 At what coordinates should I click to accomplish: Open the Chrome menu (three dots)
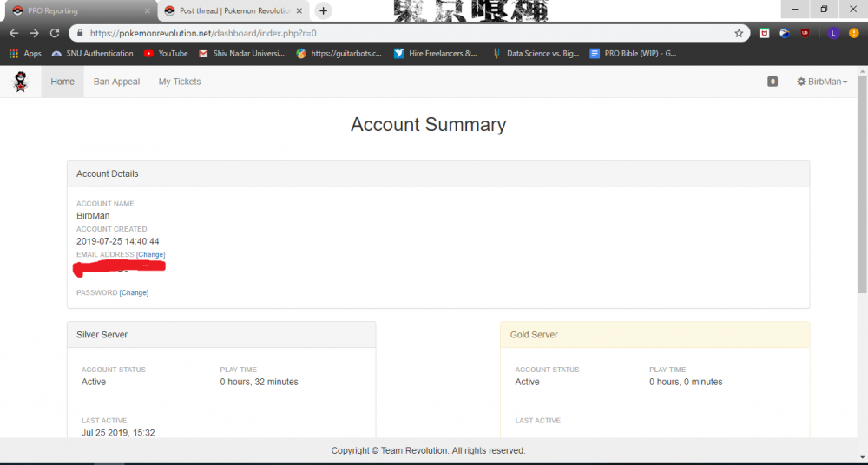click(853, 33)
